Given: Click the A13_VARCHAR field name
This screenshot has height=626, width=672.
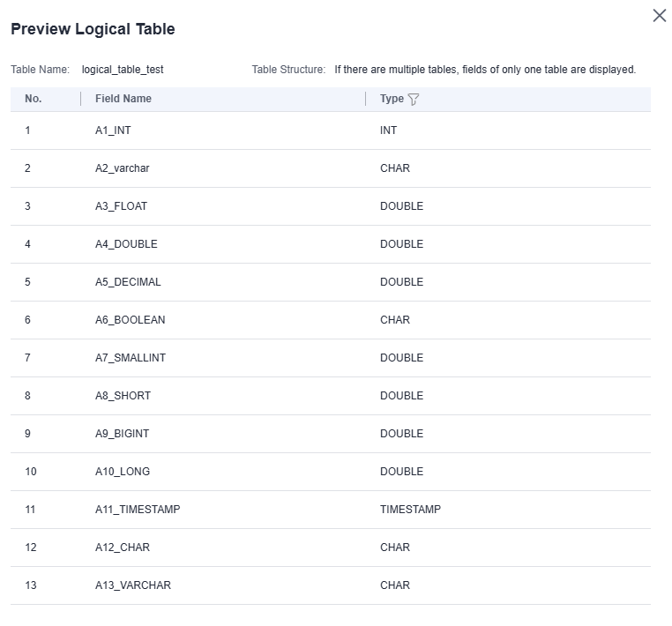Looking at the screenshot, I should pos(133,585).
